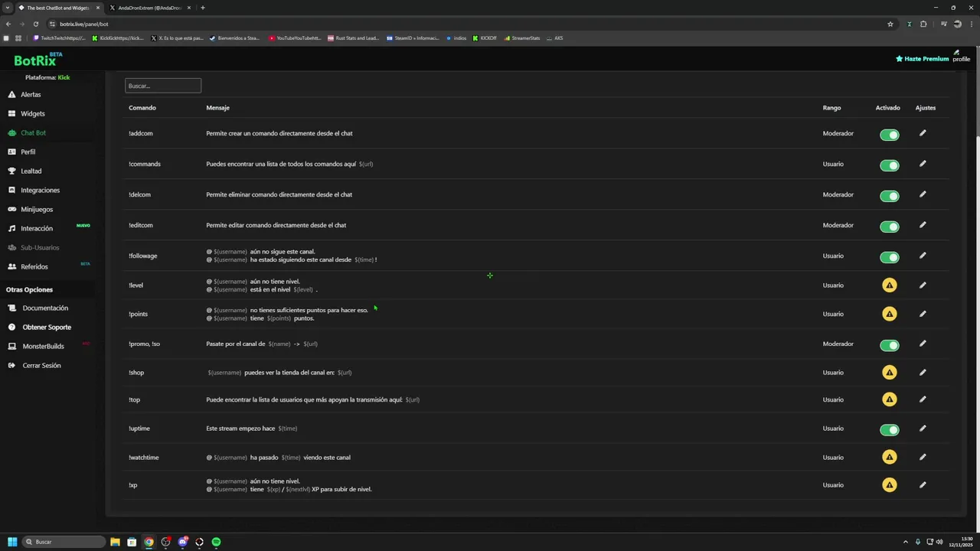Image resolution: width=980 pixels, height=551 pixels.
Task: Click the edit pencil for !delcom
Action: point(923,194)
